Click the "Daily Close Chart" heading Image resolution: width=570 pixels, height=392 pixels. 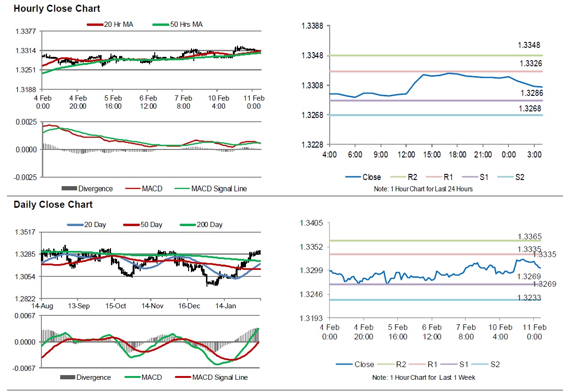tap(53, 204)
